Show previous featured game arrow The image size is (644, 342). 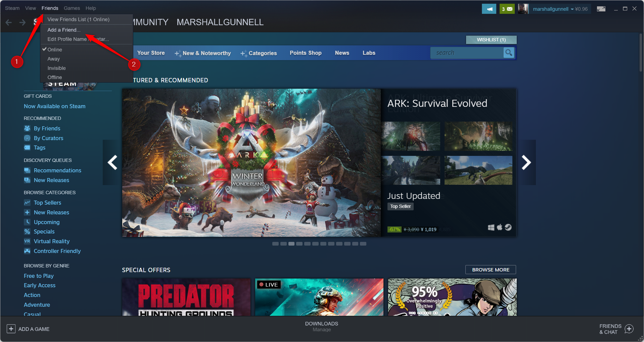(112, 163)
